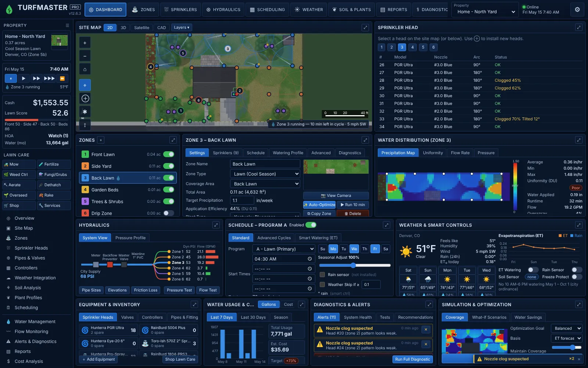Screen dimensions: 588x368
Task: Set simulation to double speed
Action: pyautogui.click(x=36, y=78)
